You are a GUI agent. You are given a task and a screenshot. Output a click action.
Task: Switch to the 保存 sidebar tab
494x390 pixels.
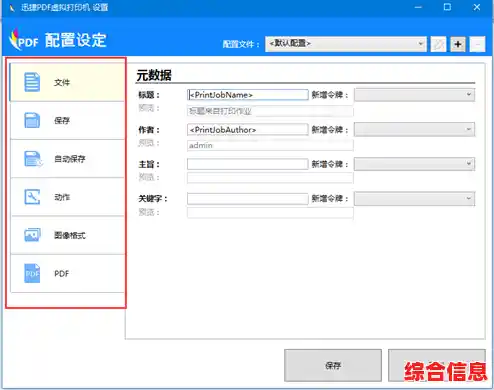tap(67, 120)
